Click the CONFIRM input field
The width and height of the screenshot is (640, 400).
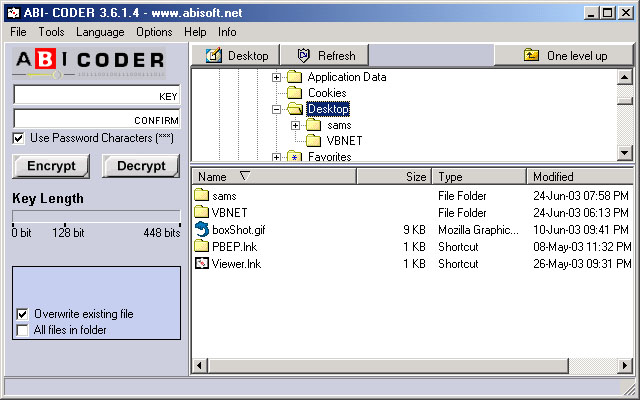tap(97, 119)
